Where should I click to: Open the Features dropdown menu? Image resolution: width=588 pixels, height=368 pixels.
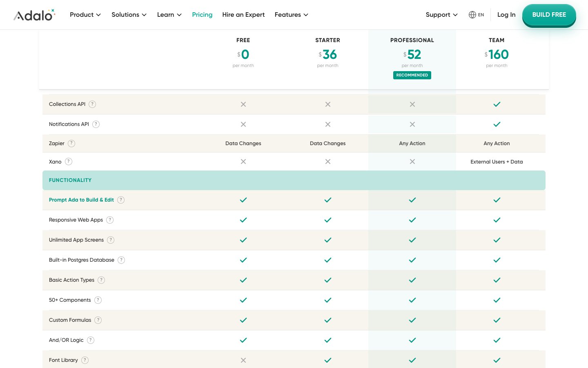(x=291, y=15)
